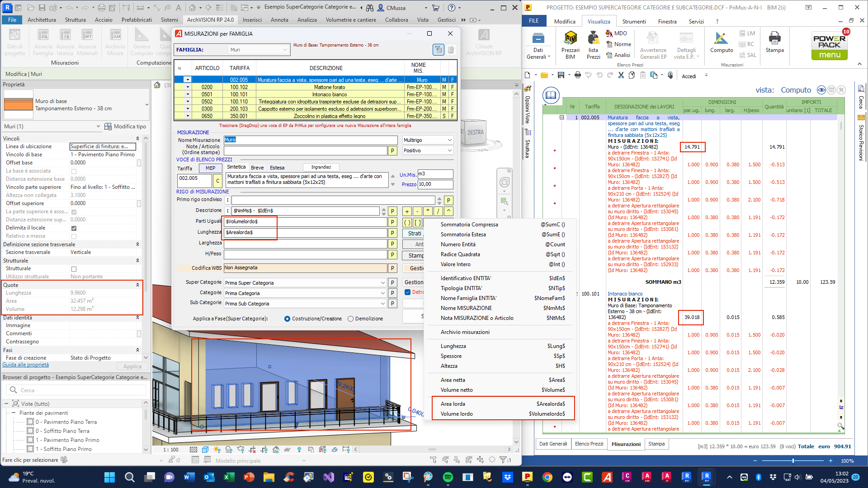Collapse the Quote properties section
This screenshot has width=868, height=488.
pyautogui.click(x=137, y=285)
